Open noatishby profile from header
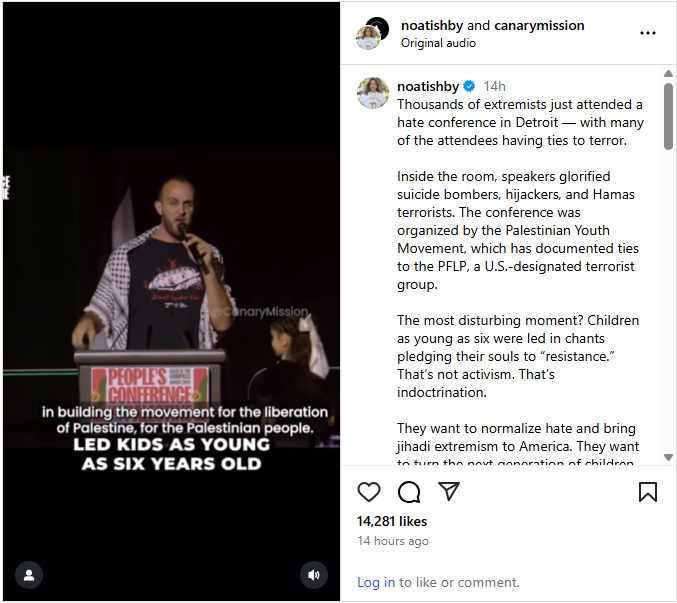This screenshot has width=677, height=603. click(x=432, y=25)
